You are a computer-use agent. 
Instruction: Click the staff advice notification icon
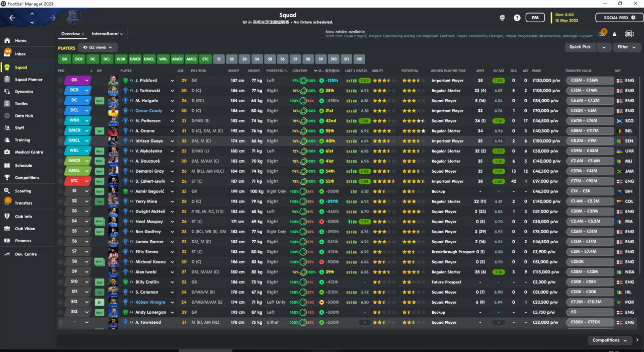pyautogui.click(x=602, y=34)
